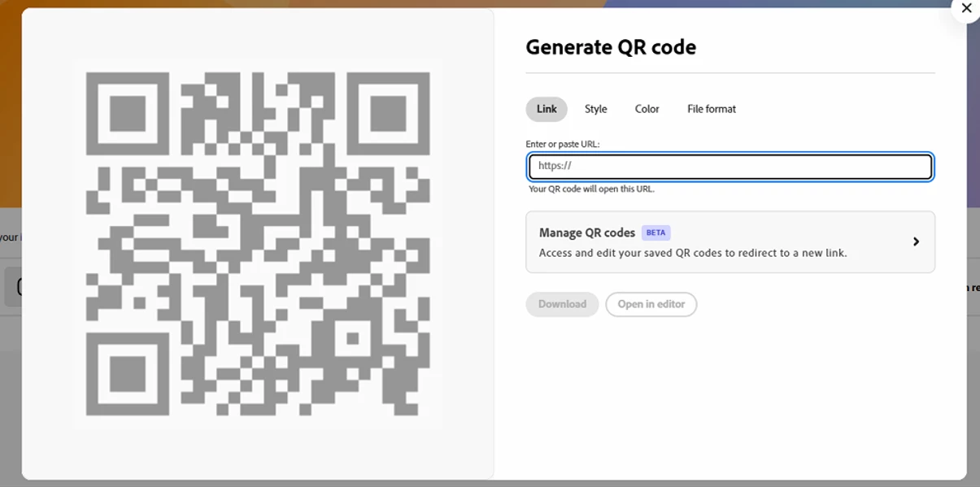Click the "Enter or paste URL:" label
This screenshot has height=487, width=980.
[x=563, y=144]
